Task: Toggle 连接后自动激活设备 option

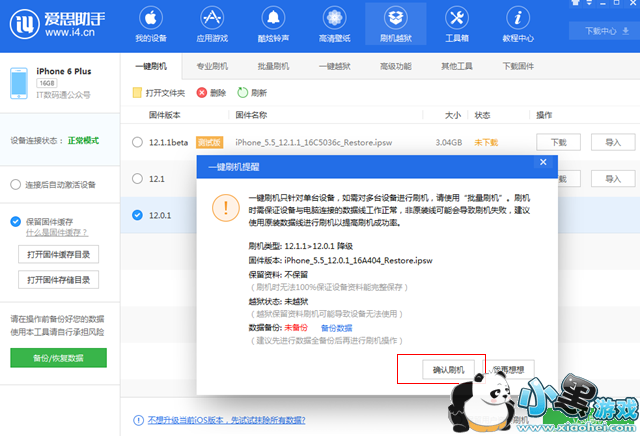Action: 16,185
